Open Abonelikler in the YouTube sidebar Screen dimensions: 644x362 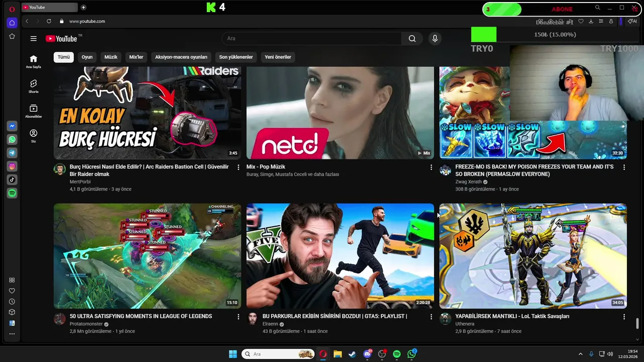[33, 111]
